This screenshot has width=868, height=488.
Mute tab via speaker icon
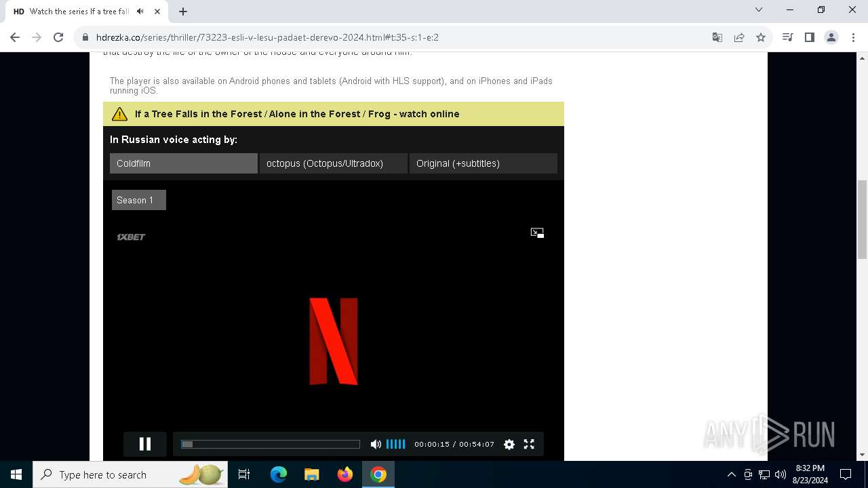140,12
